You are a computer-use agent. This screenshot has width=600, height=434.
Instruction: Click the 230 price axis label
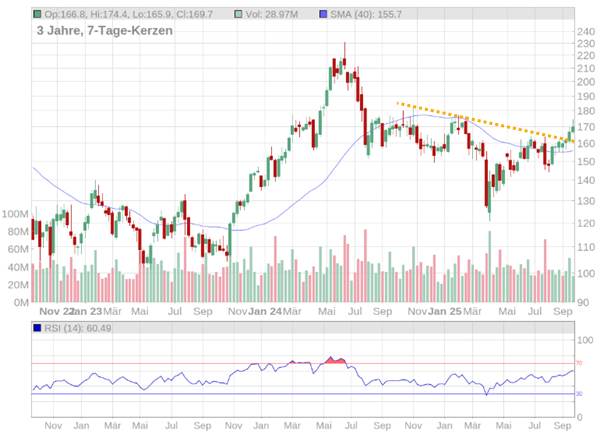click(x=585, y=44)
